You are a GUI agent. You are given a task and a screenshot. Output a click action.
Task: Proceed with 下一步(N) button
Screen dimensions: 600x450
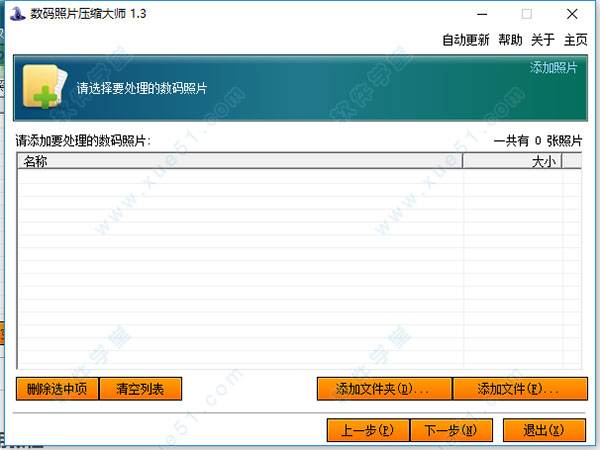tap(451, 430)
